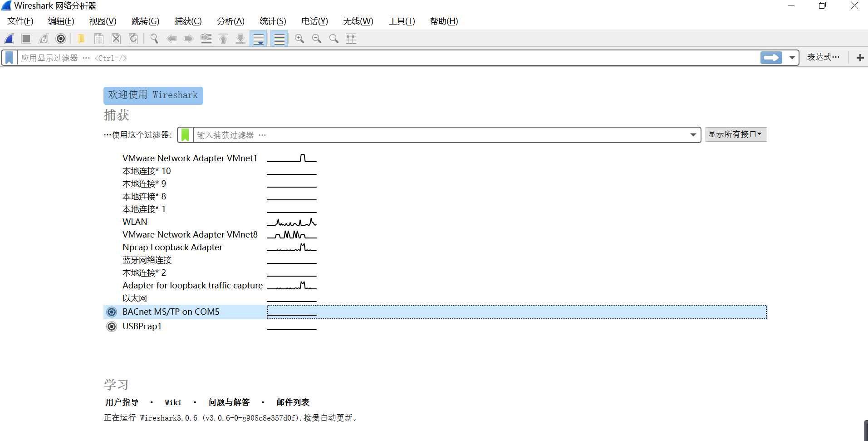The height and width of the screenshot is (441, 868).
Task: Open the 跳转(G) menu
Action: click(x=146, y=21)
